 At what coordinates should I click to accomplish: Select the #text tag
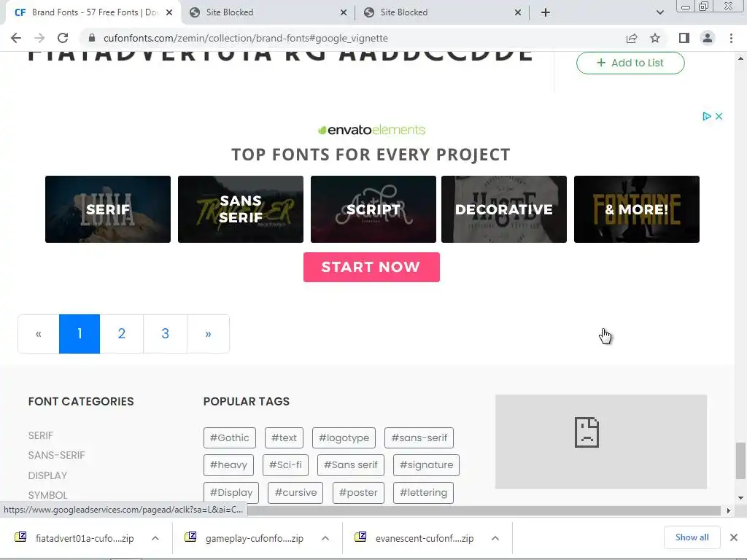284,437
